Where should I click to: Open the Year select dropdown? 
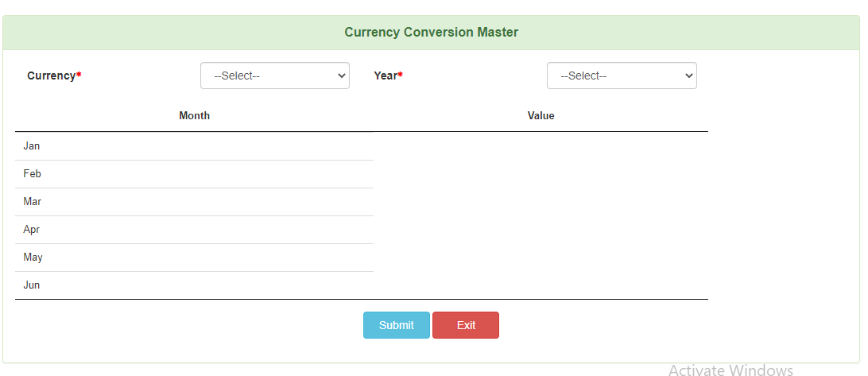click(x=622, y=76)
